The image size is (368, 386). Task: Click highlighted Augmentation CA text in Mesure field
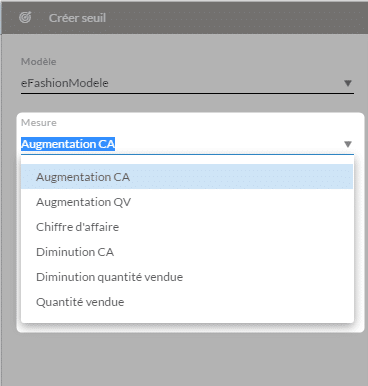(68, 144)
